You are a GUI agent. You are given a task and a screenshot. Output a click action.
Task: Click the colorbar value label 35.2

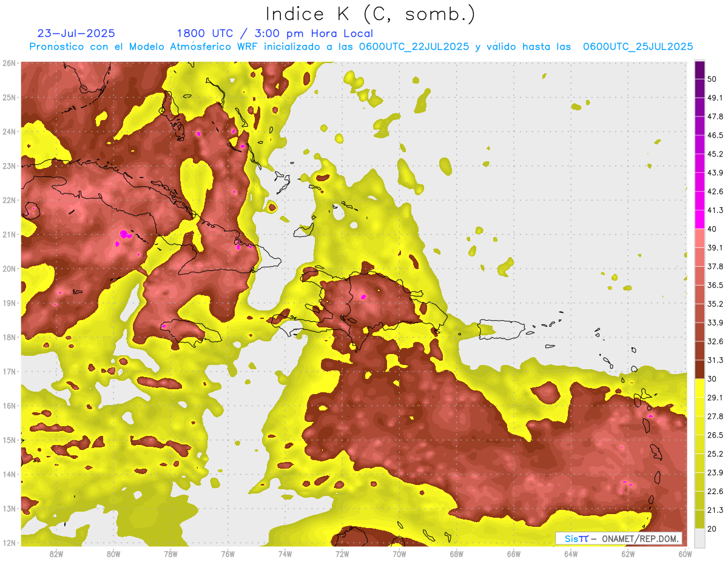(715, 304)
